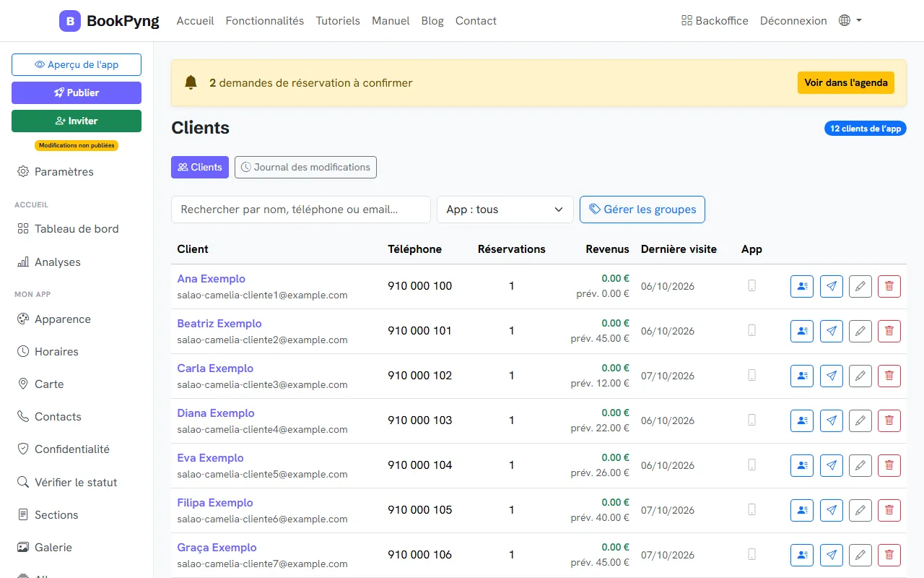Delete Diana Exemplo with the trash icon

889,421
